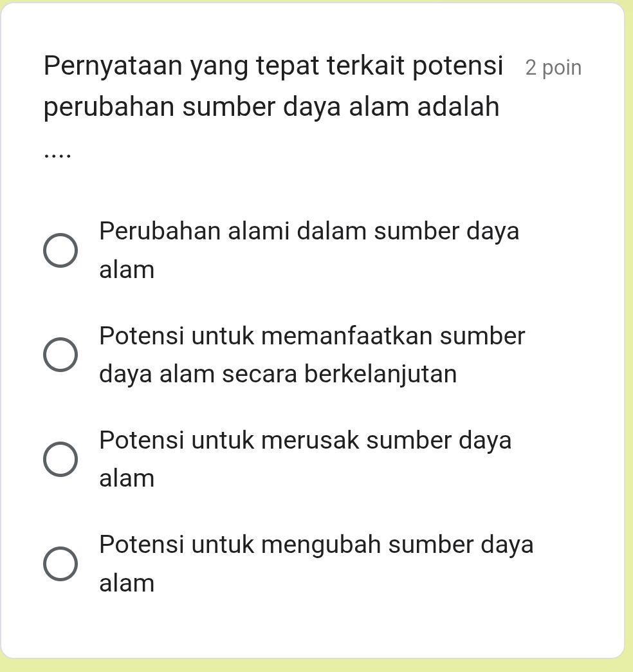Click the text "Potensi untuk merusak sumber daya"
The height and width of the screenshot is (672, 633).
[305, 440]
